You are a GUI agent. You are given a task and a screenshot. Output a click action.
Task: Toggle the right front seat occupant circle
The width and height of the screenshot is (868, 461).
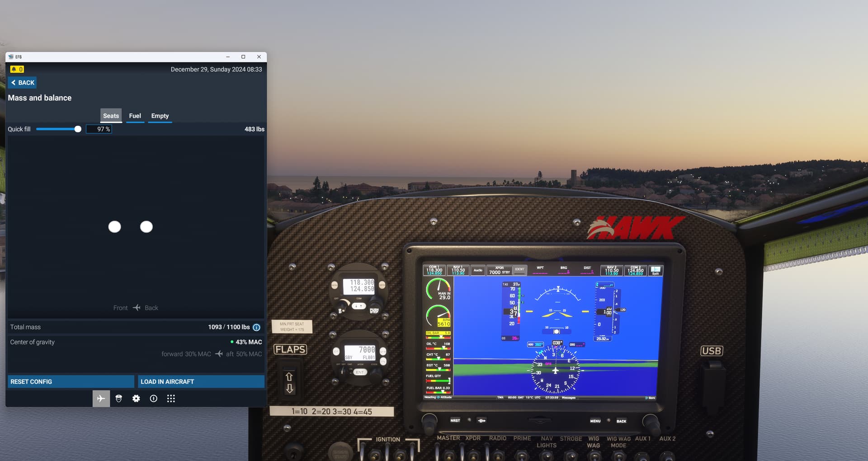click(x=146, y=227)
